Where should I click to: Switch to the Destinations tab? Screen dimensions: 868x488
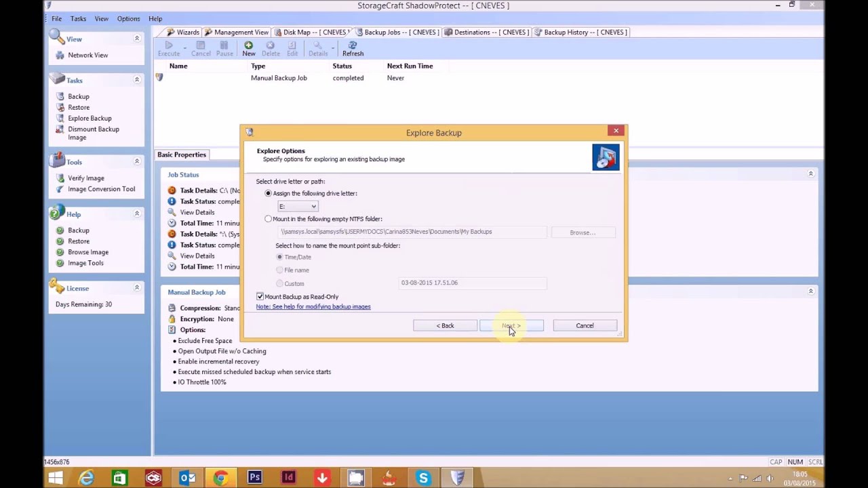tap(486, 32)
